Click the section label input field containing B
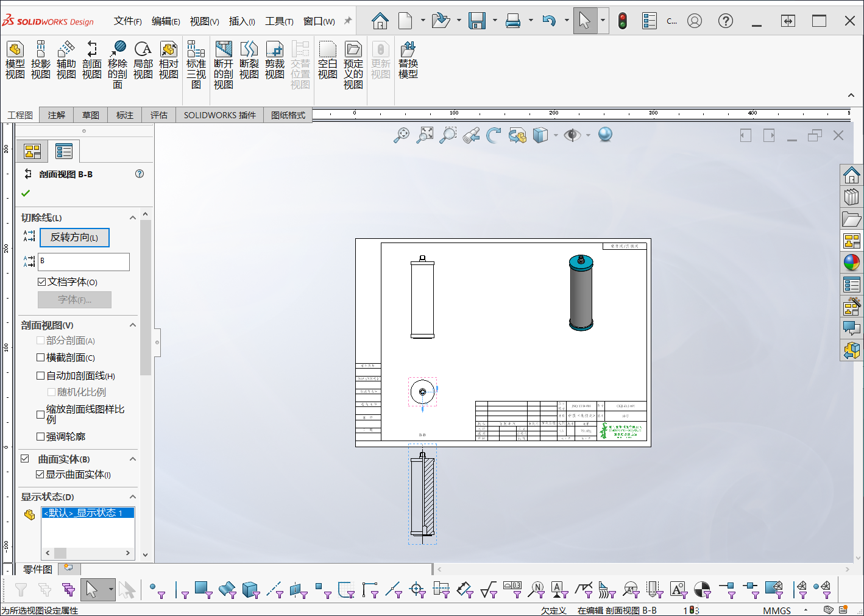The height and width of the screenshot is (616, 864). click(x=84, y=261)
